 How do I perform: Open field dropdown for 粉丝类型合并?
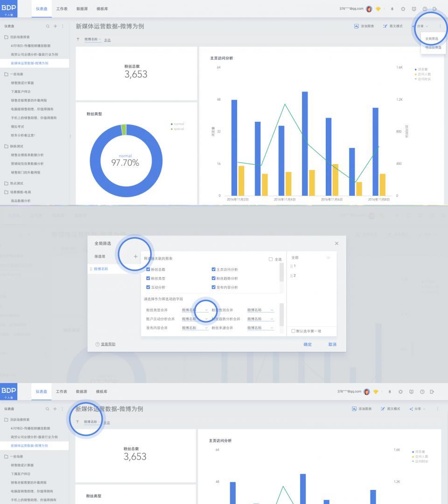(x=195, y=310)
